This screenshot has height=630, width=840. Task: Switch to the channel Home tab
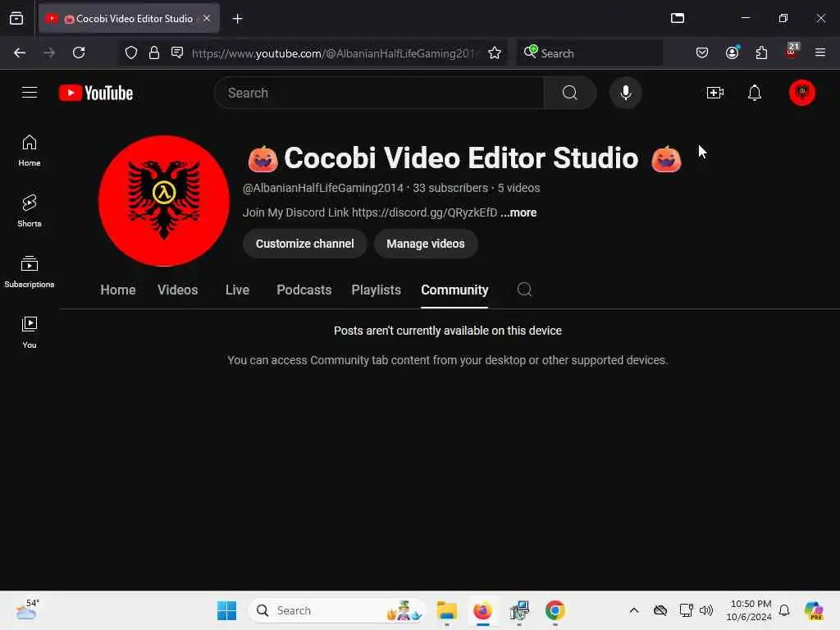[118, 290]
